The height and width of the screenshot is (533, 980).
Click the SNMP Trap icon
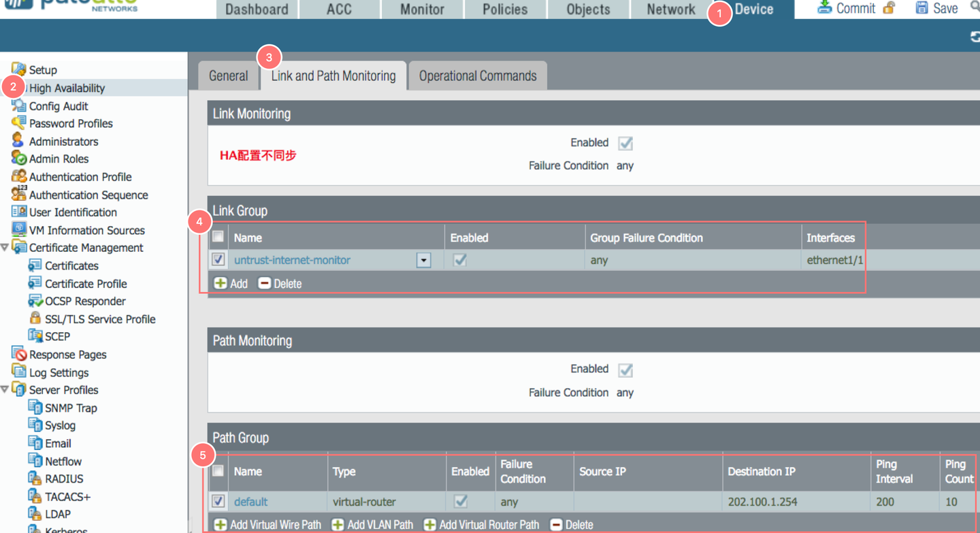pos(35,407)
